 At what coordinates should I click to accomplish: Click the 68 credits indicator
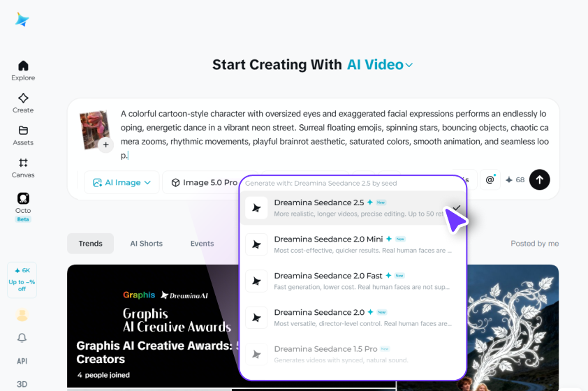coord(515,180)
